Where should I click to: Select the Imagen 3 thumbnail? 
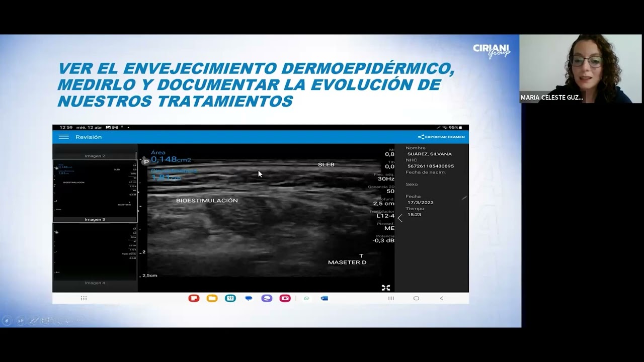click(95, 191)
